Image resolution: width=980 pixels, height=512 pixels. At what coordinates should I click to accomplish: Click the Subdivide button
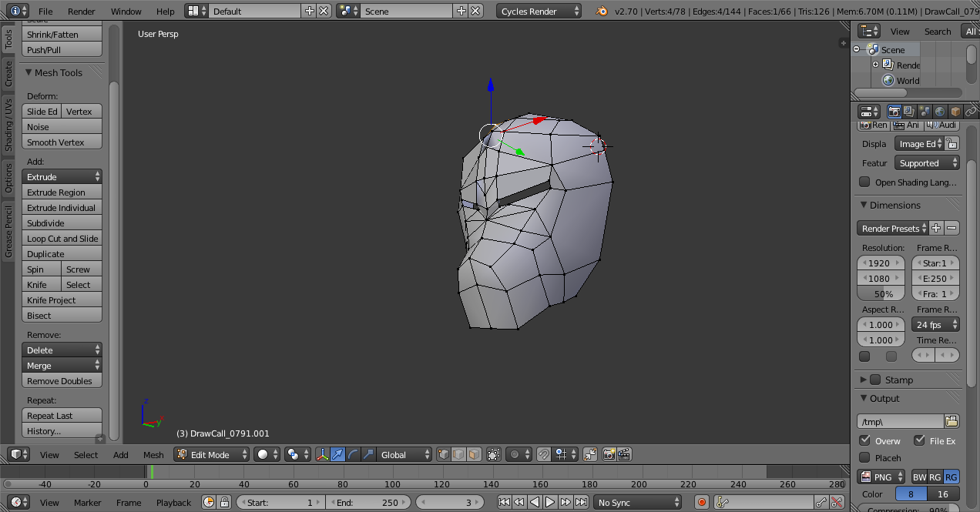62,223
